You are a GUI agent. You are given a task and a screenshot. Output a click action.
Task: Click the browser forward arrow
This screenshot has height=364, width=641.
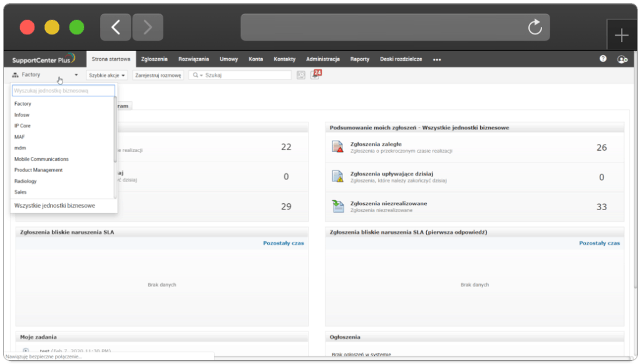[148, 28]
